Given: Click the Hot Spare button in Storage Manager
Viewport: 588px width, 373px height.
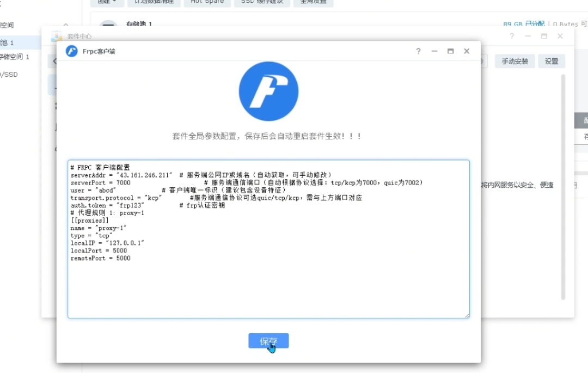Looking at the screenshot, I should point(207,2).
